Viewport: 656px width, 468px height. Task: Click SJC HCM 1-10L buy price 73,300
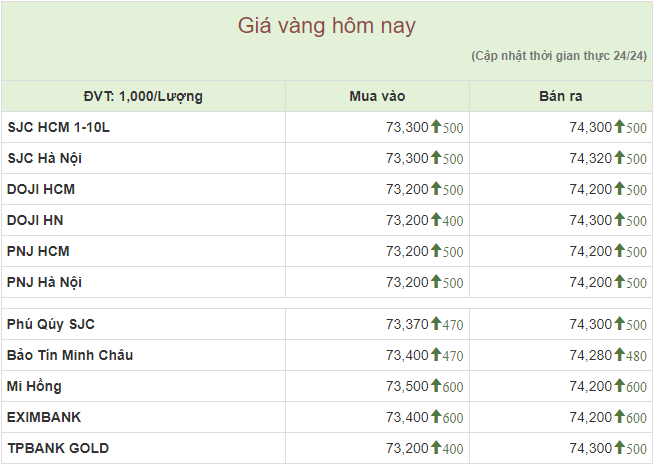(x=407, y=127)
